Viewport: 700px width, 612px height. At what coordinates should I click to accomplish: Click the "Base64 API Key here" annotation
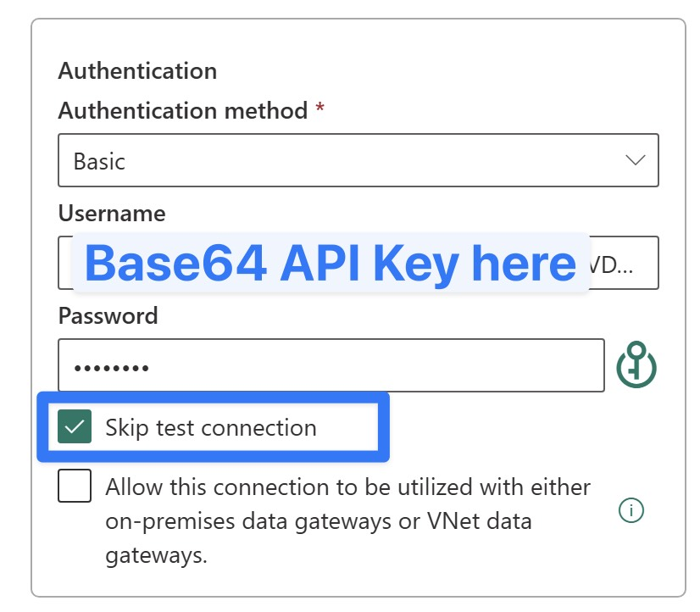coord(331,264)
